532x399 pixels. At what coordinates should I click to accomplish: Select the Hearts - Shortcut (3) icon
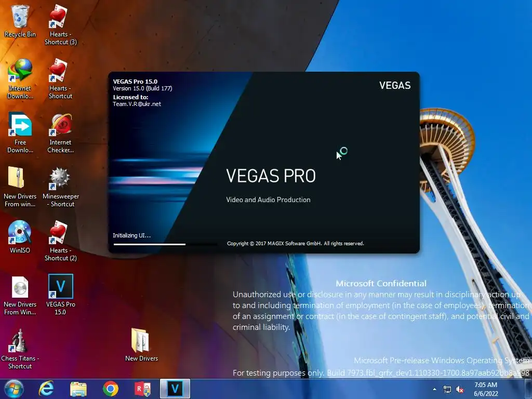click(x=60, y=24)
